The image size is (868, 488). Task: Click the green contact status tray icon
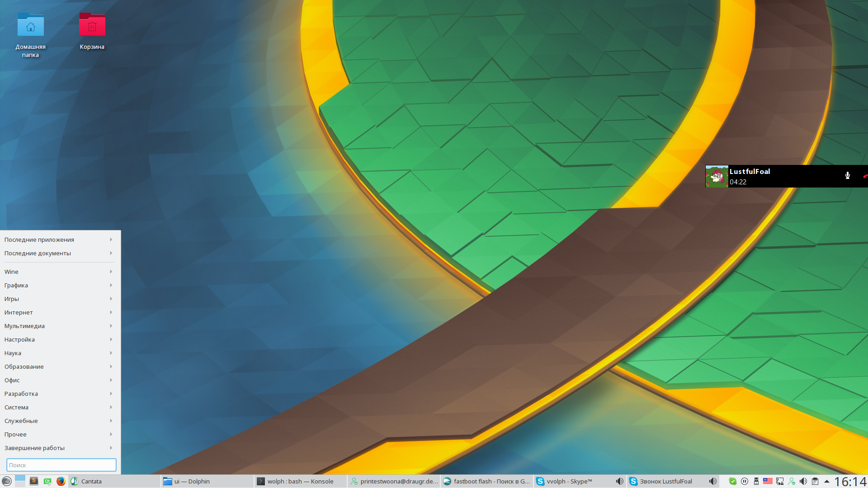792,481
